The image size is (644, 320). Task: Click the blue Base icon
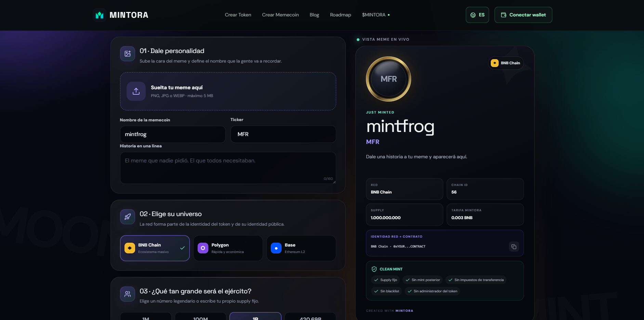276,248
